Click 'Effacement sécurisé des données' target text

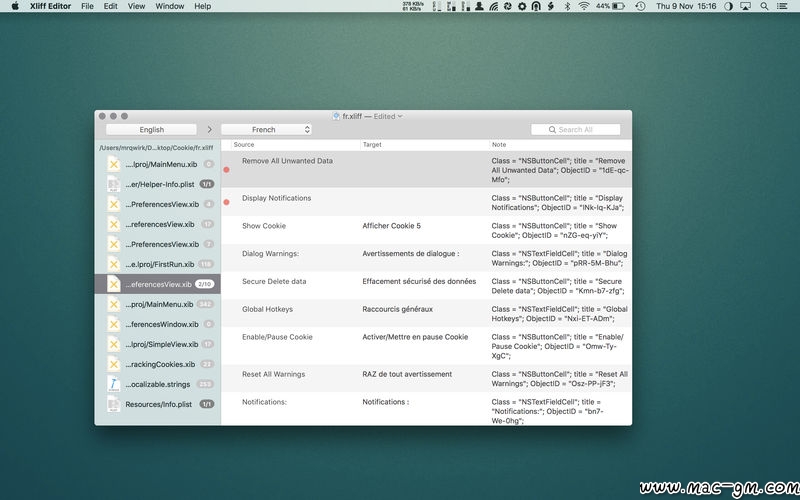click(419, 281)
